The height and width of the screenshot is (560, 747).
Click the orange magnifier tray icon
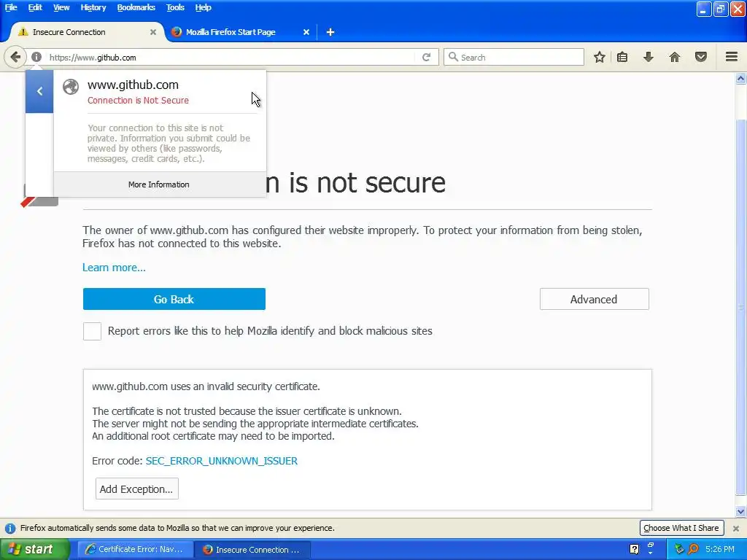point(694,549)
